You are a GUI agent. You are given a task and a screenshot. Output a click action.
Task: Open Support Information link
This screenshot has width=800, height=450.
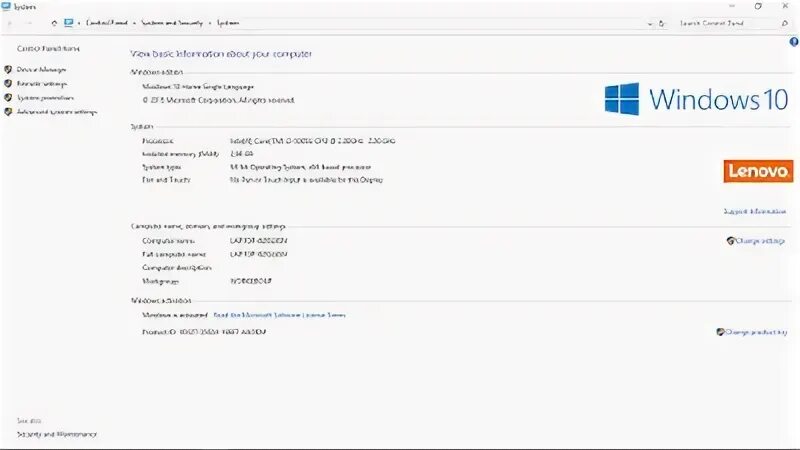pyautogui.click(x=755, y=211)
